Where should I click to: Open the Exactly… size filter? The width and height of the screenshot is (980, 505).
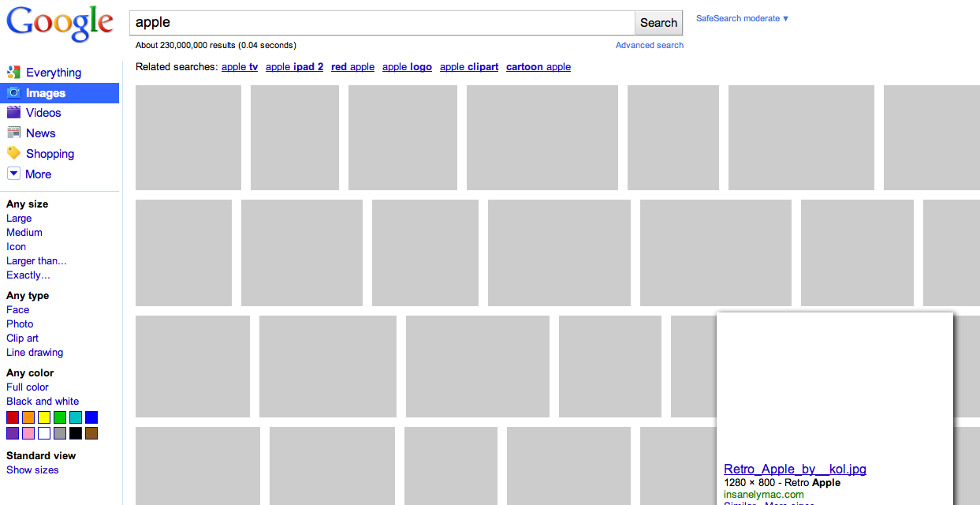(x=28, y=275)
